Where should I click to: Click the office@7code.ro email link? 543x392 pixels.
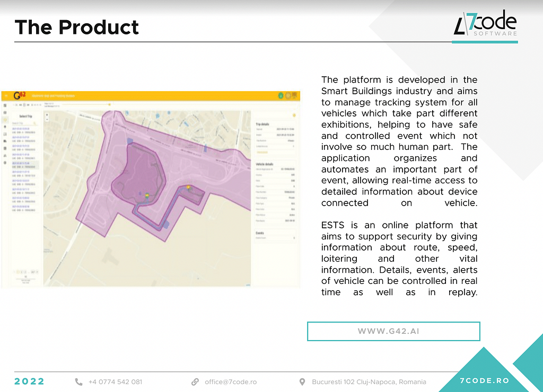pyautogui.click(x=231, y=381)
